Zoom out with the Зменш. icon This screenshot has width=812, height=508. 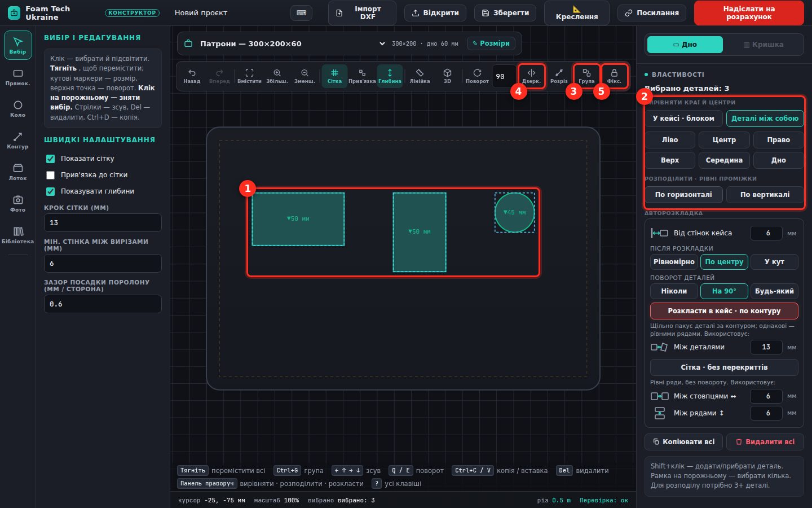click(304, 76)
